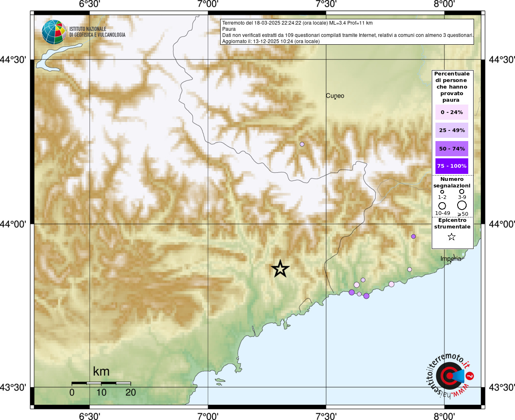This screenshot has width=515, height=420.
Task: Click the 7°30' label on the top axis
Action: point(326,4)
